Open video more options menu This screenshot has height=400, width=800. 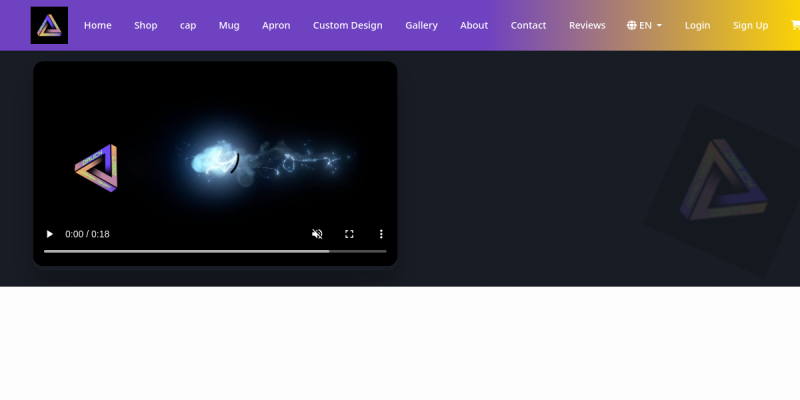tap(381, 234)
